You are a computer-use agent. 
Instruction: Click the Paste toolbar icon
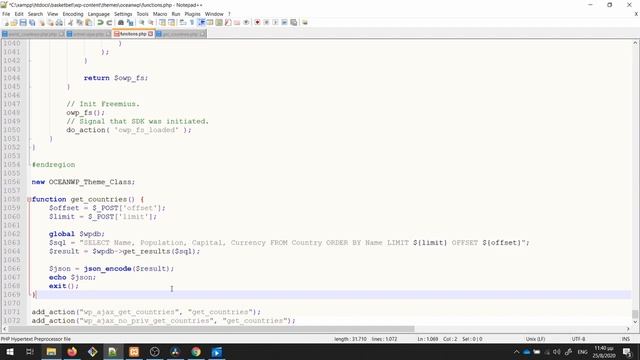[88, 22]
